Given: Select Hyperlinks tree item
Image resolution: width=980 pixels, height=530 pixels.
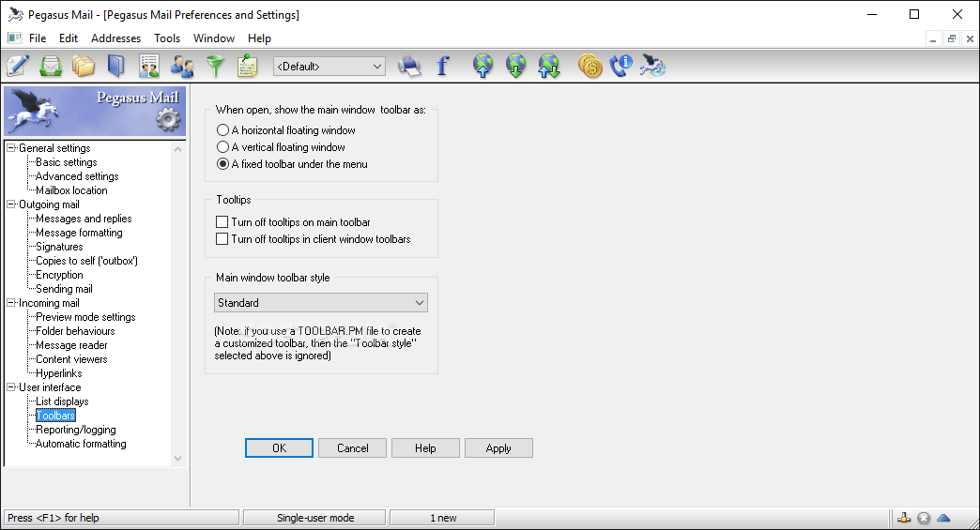Looking at the screenshot, I should tap(59, 373).
